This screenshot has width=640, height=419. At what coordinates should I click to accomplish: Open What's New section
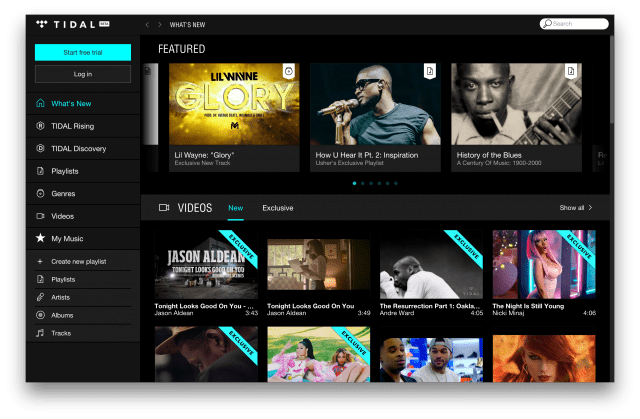pos(83,104)
